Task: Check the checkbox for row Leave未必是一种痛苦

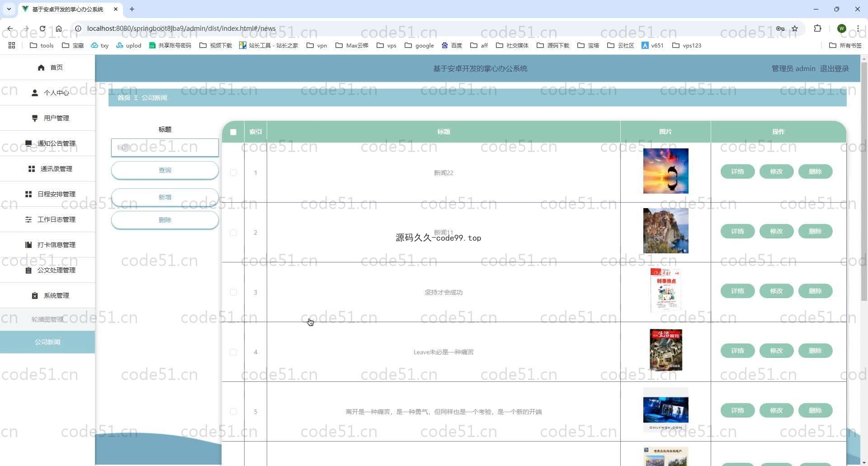Action: 233,352
